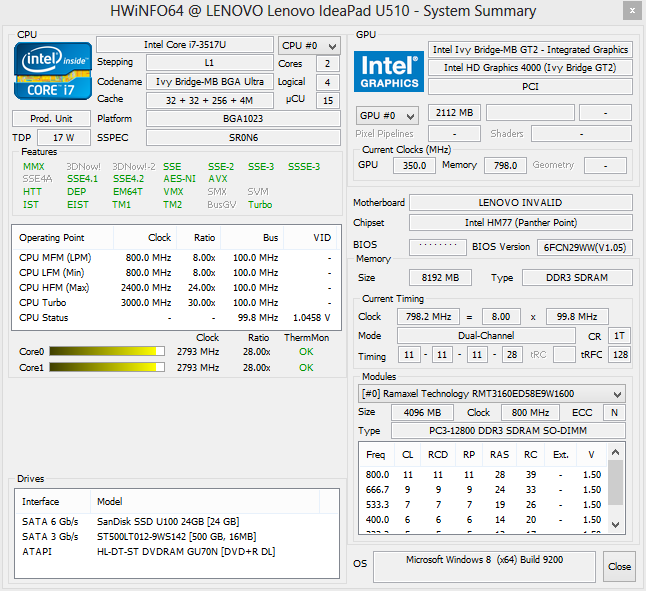Viewport: 646px width, 591px height.
Task: Select the ST500LT012 hard drive row
Action: (x=175, y=536)
